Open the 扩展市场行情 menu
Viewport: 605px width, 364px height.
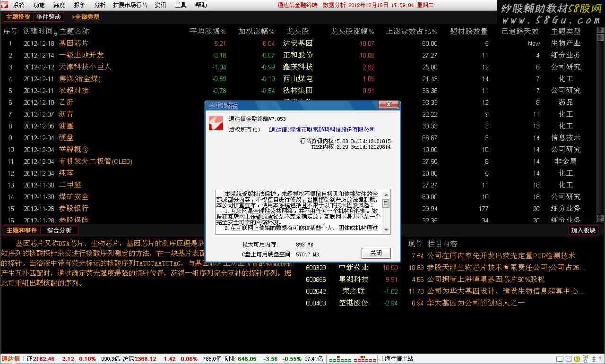(x=130, y=5)
